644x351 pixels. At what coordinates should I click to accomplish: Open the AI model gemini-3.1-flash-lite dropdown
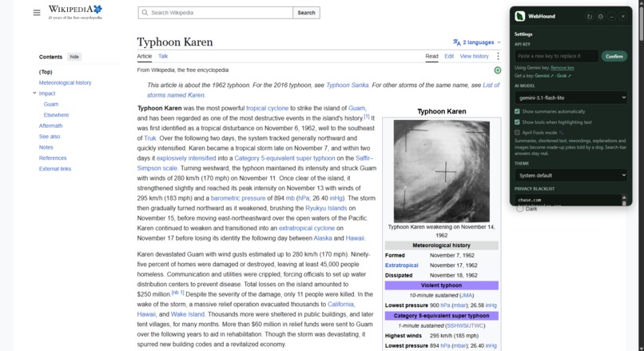pyautogui.click(x=571, y=98)
